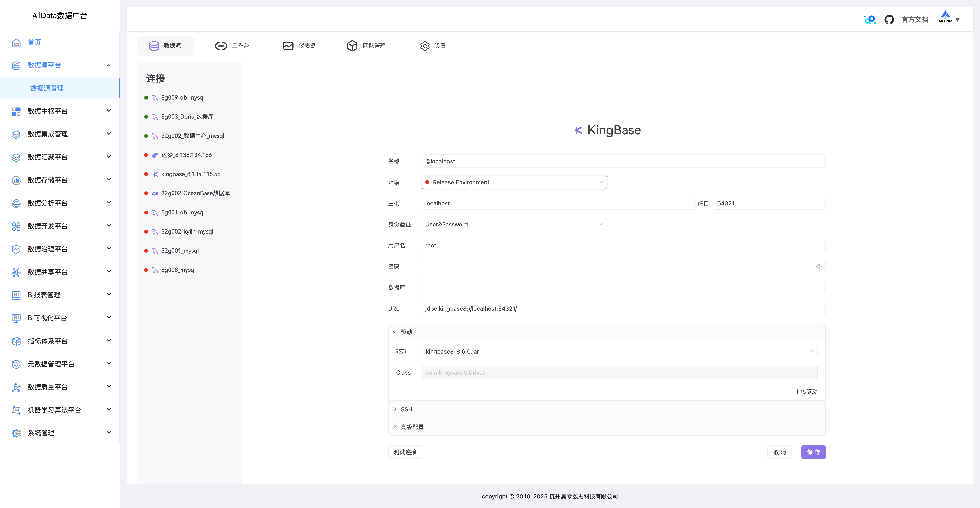Open the 官方文档 link
Viewport: 980px width, 508px height.
(x=915, y=20)
